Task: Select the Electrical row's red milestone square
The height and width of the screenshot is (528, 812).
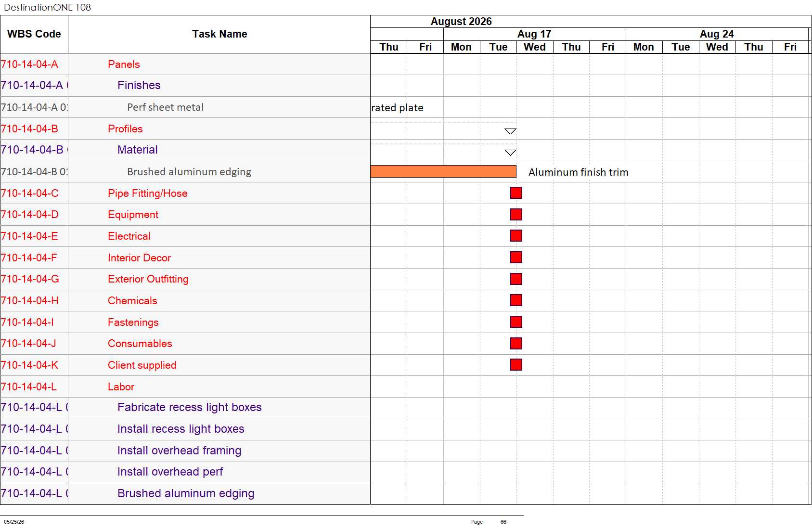Action: point(516,236)
